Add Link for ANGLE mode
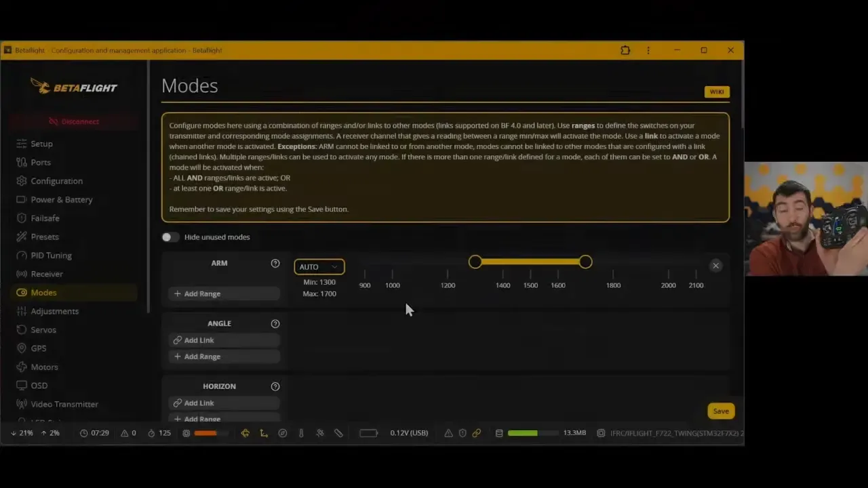This screenshot has height=488, width=868. click(224, 340)
